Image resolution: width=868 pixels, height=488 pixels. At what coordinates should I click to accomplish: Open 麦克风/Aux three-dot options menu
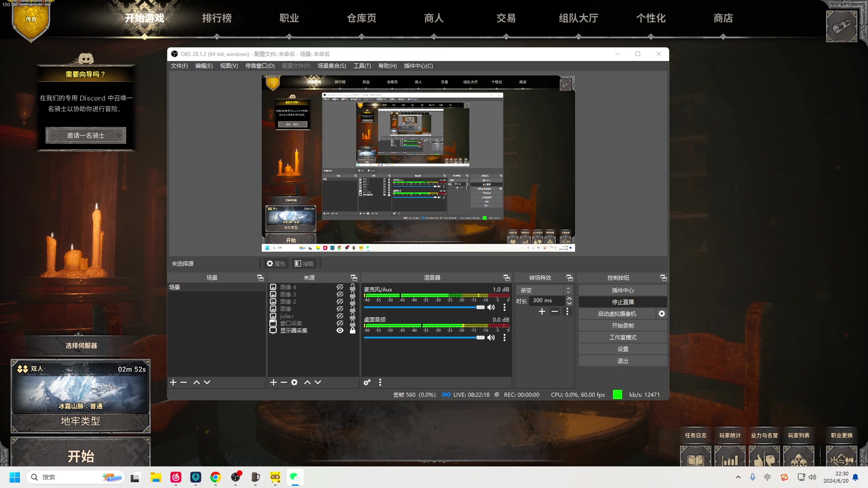(505, 307)
